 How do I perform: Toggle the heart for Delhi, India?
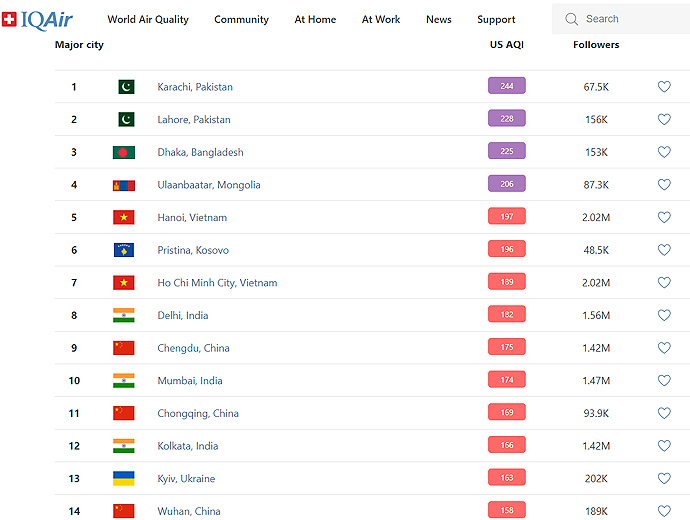pyautogui.click(x=664, y=316)
